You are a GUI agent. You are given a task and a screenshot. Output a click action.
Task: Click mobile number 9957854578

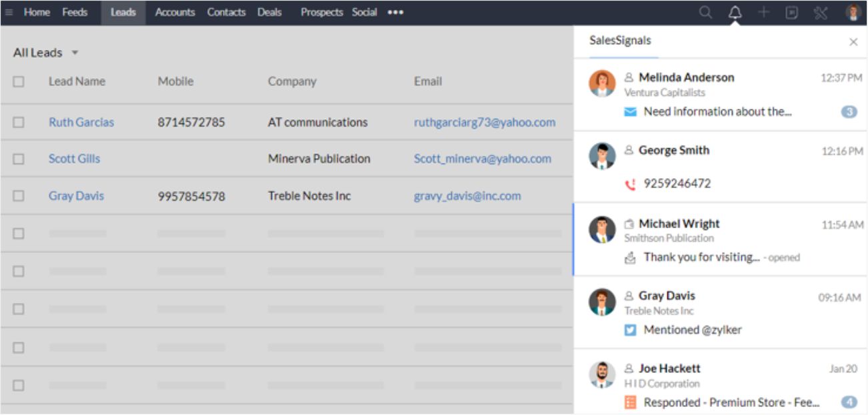pos(191,196)
